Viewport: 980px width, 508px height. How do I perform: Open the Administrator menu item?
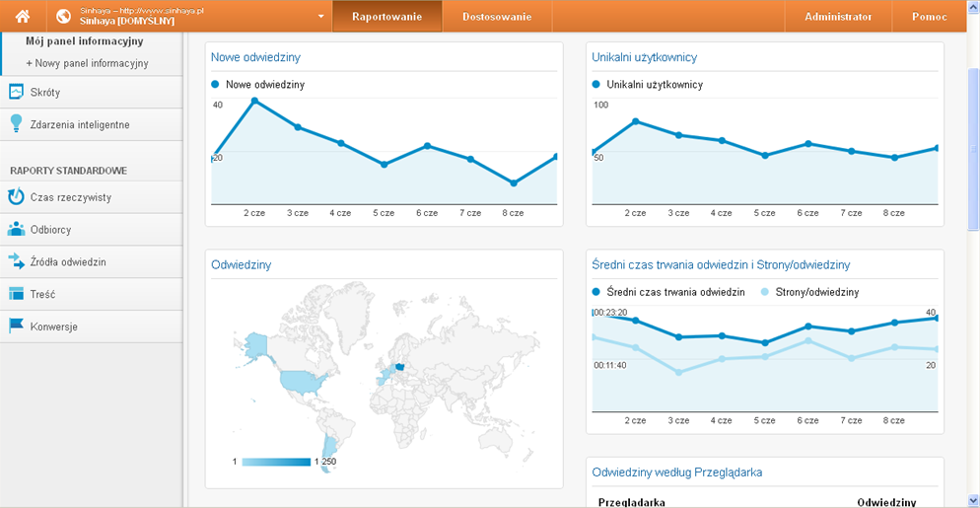click(x=838, y=17)
